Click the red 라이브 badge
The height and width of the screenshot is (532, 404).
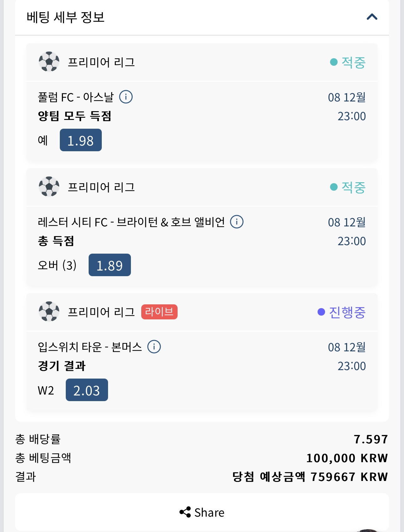(x=159, y=312)
